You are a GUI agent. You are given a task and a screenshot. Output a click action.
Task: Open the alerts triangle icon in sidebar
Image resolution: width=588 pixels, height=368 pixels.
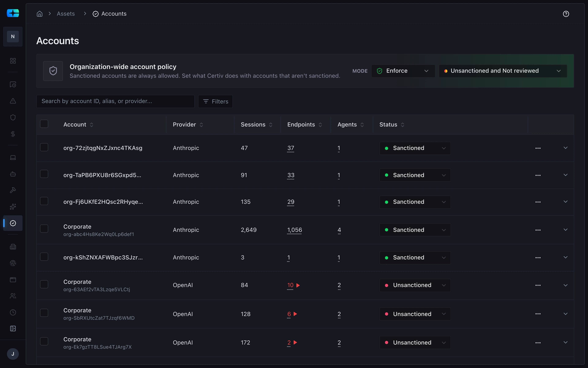point(13,101)
